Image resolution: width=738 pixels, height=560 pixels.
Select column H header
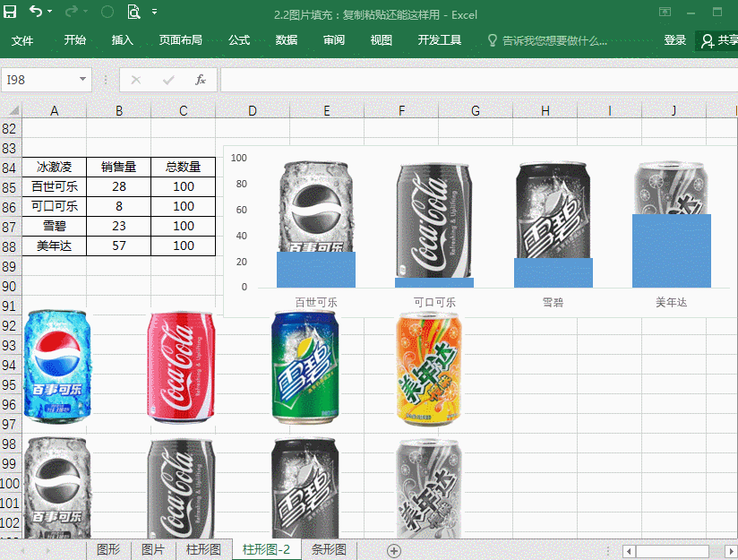[545, 111]
